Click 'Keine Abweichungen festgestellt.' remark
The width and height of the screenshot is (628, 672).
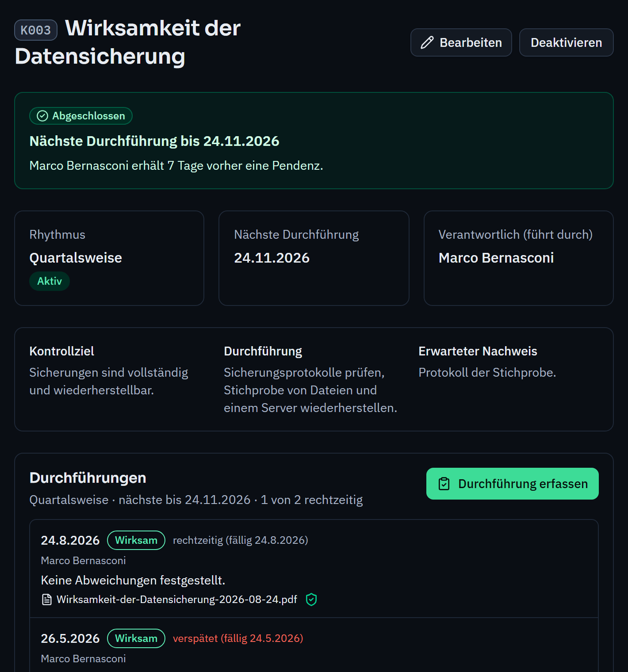pos(133,580)
